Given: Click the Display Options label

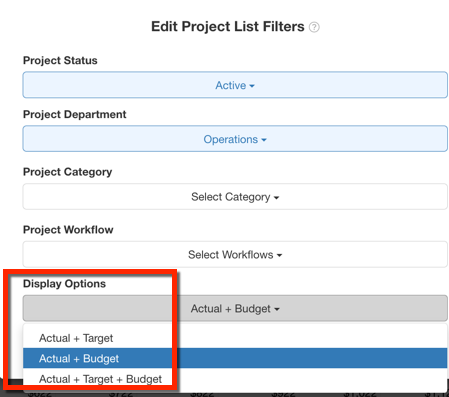Looking at the screenshot, I should 64,284.
